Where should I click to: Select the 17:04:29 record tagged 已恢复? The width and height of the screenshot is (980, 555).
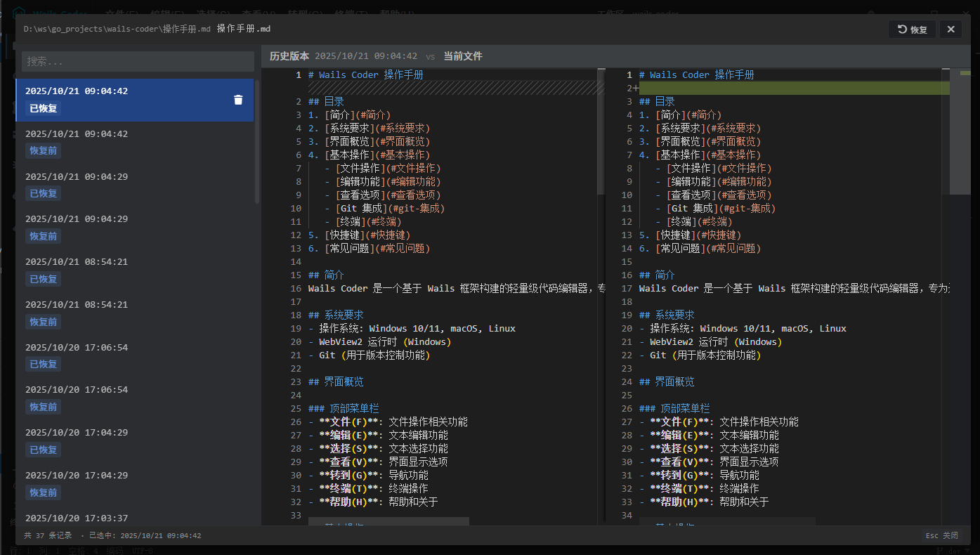[x=135, y=442]
